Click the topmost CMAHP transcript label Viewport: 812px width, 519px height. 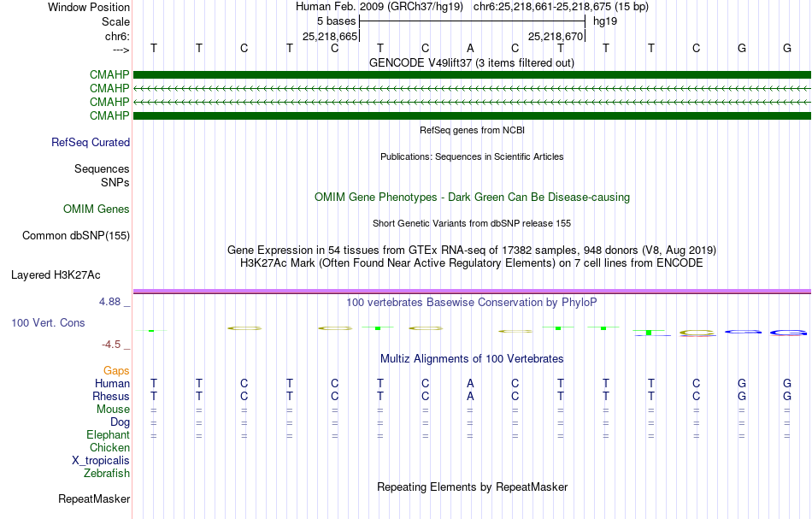coord(109,74)
